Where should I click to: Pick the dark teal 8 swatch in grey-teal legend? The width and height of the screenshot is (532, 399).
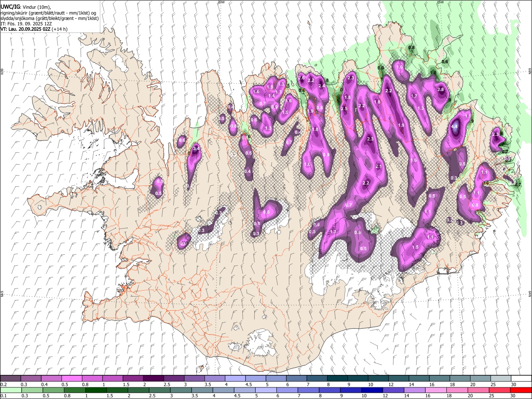click(337, 378)
